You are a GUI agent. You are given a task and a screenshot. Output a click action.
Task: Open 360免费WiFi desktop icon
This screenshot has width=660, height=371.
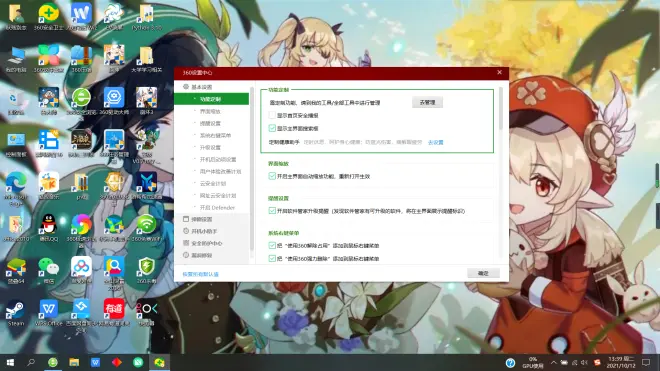pyautogui.click(x=146, y=227)
